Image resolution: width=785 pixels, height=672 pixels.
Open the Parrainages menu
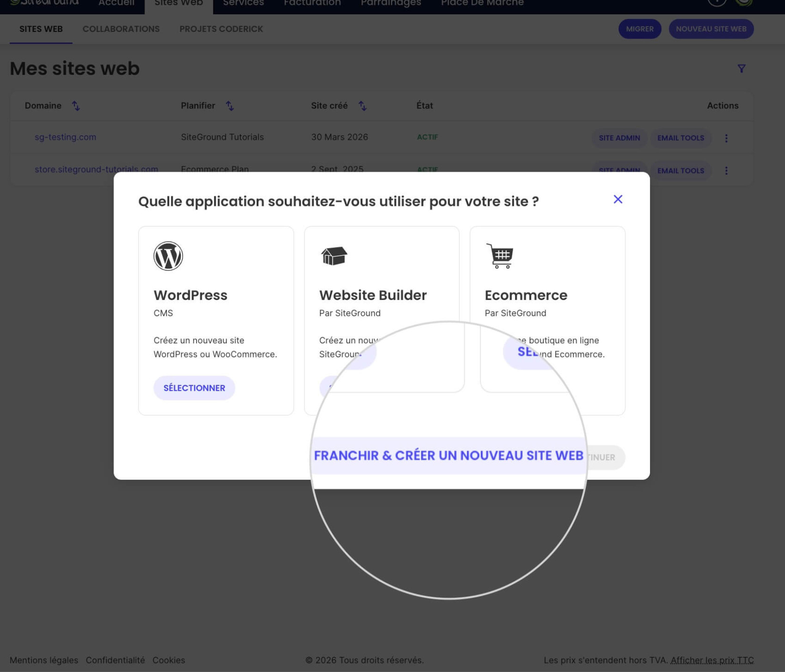click(391, 3)
